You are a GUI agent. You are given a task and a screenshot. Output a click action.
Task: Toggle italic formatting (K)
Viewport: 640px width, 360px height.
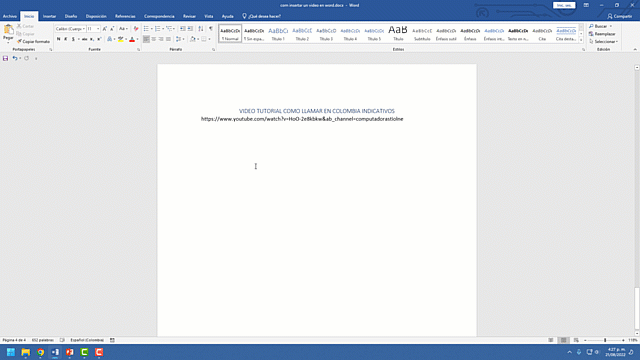click(x=66, y=39)
